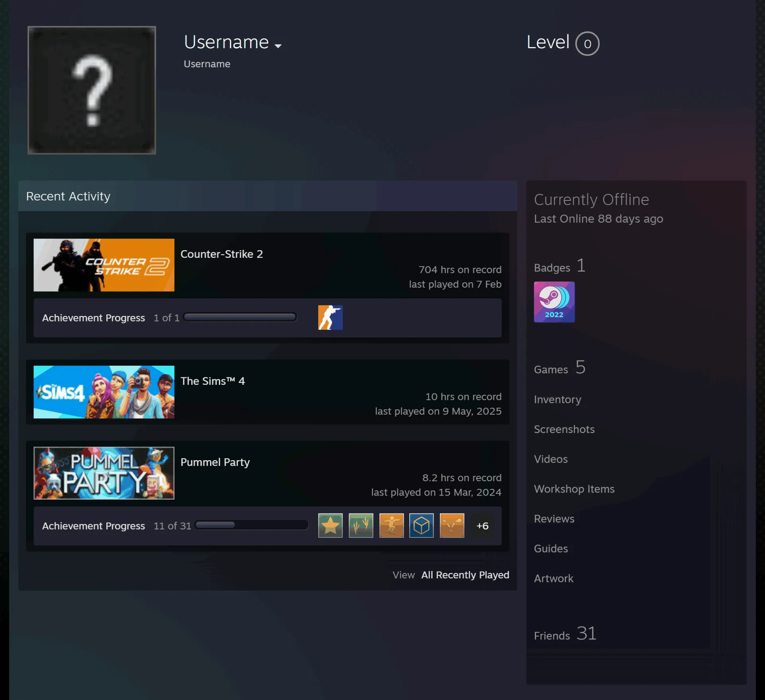
Task: Open the Counter-Strike 2 game banner
Action: pyautogui.click(x=104, y=265)
